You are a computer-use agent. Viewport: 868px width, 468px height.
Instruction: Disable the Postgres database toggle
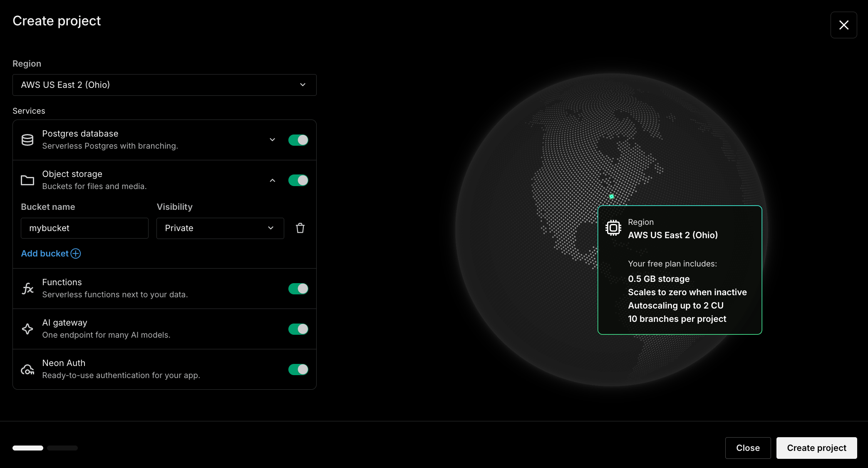tap(298, 140)
